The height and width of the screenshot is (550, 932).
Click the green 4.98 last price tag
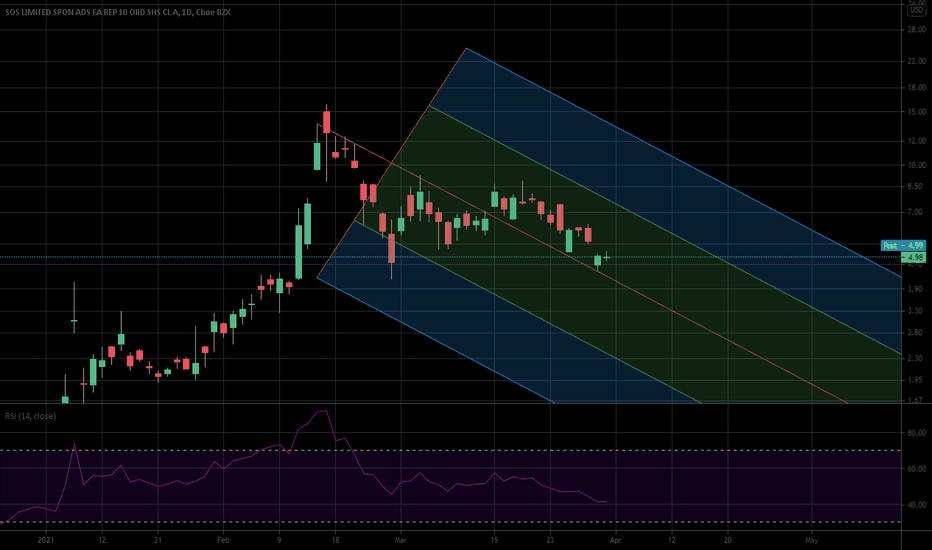(914, 257)
